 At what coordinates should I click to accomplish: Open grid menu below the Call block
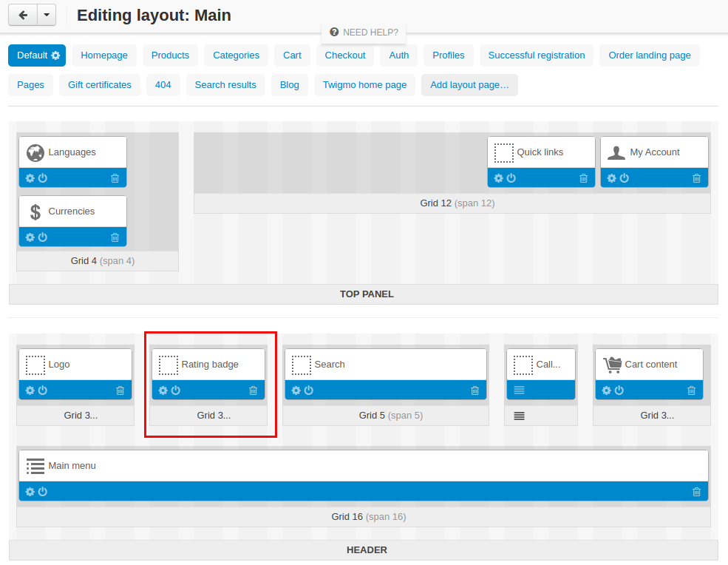pos(519,416)
